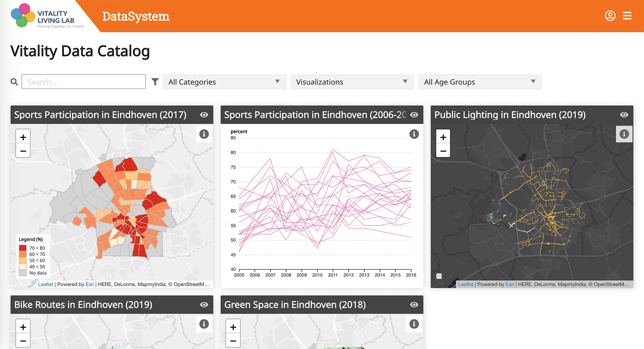Click the search magnifier icon
This screenshot has height=349, width=644.
(14, 82)
